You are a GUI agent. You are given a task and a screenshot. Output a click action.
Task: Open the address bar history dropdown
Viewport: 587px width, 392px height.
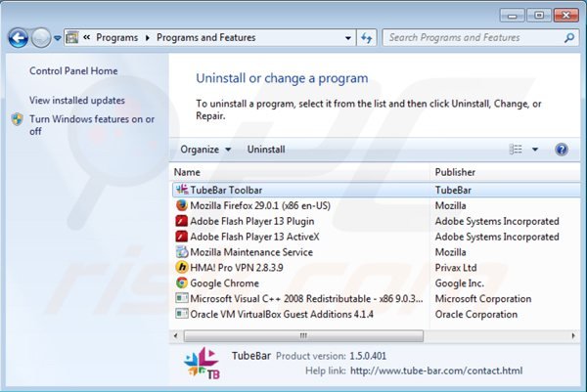[x=348, y=38]
